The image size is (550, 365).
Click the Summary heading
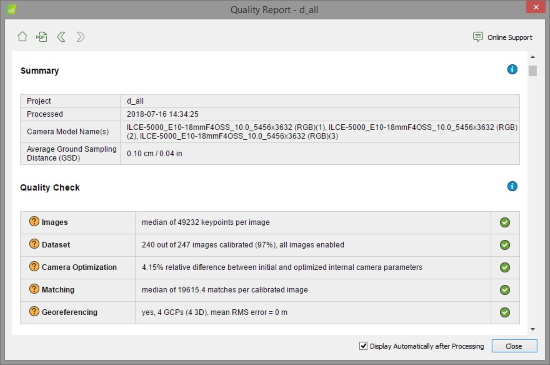pos(40,71)
